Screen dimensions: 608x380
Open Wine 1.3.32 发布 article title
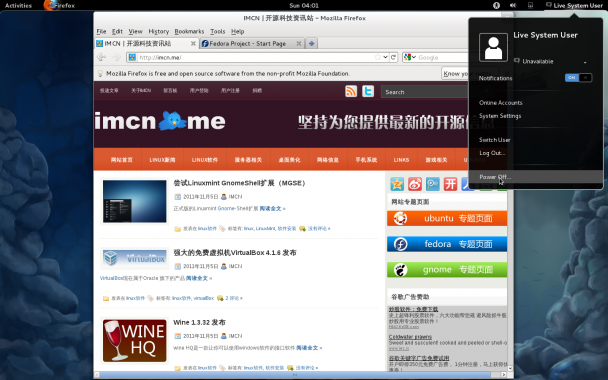[x=199, y=322]
